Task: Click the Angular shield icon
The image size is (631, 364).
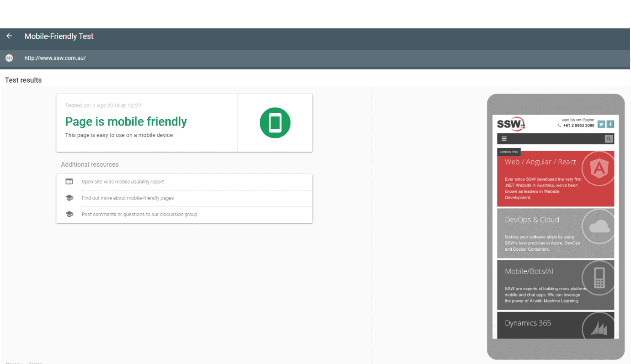Action: click(x=598, y=169)
